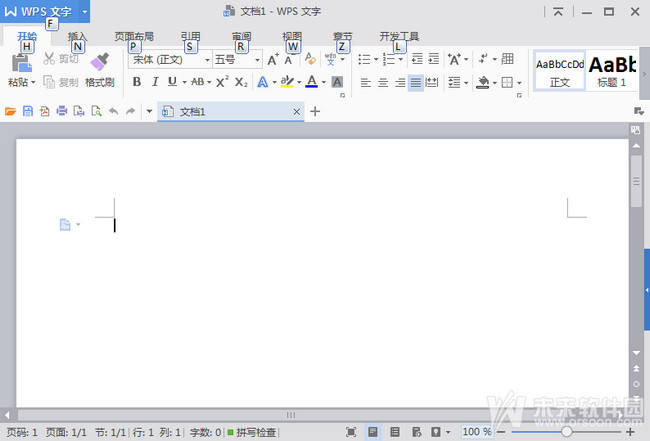Toggle underline formatting
The image size is (650, 441).
coord(172,82)
